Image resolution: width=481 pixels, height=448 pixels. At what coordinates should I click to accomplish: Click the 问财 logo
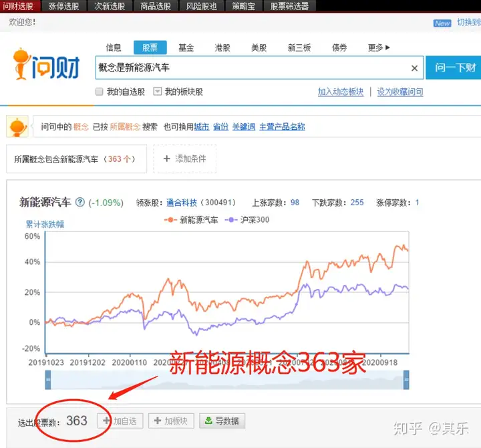click(x=46, y=64)
